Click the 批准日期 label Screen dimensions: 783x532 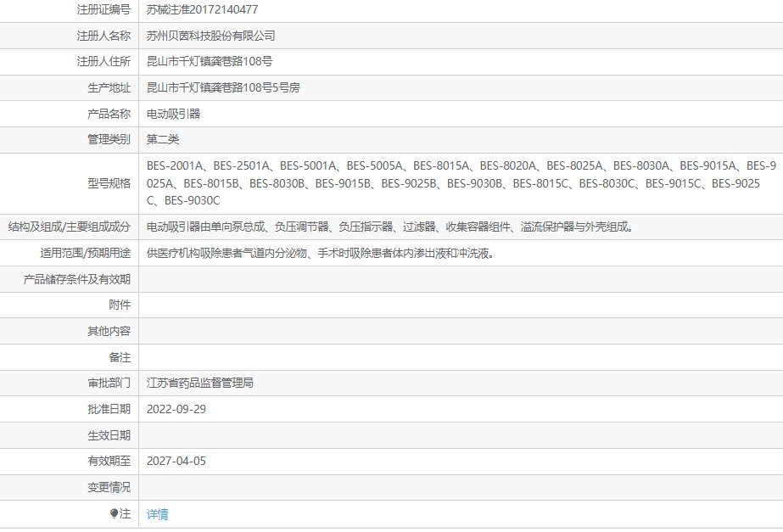coord(109,409)
